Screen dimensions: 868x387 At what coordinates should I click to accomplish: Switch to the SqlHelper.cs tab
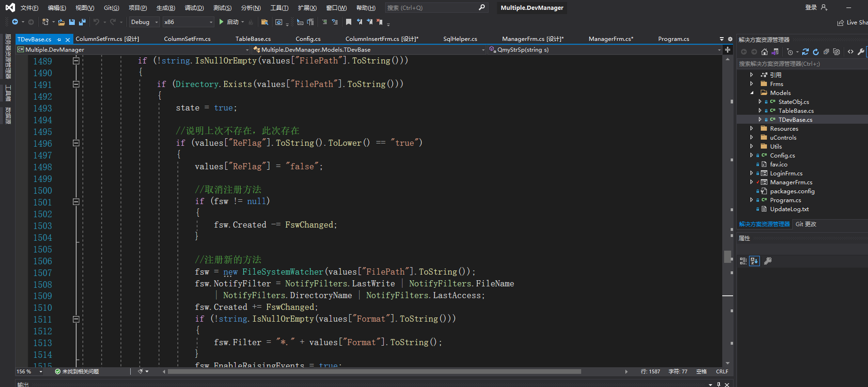(x=460, y=39)
